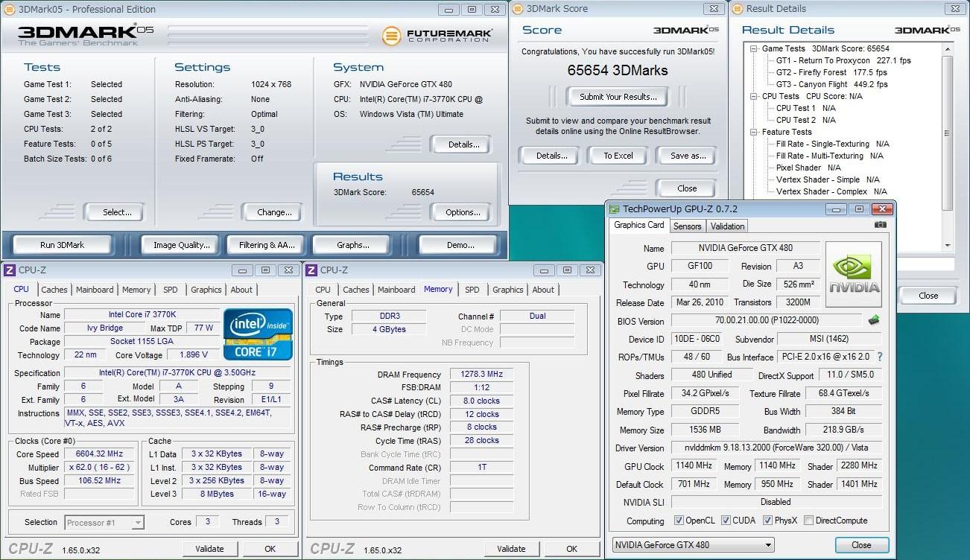This screenshot has height=560, width=970.
Task: Click the Result Details window title icon
Action: tap(737, 9)
